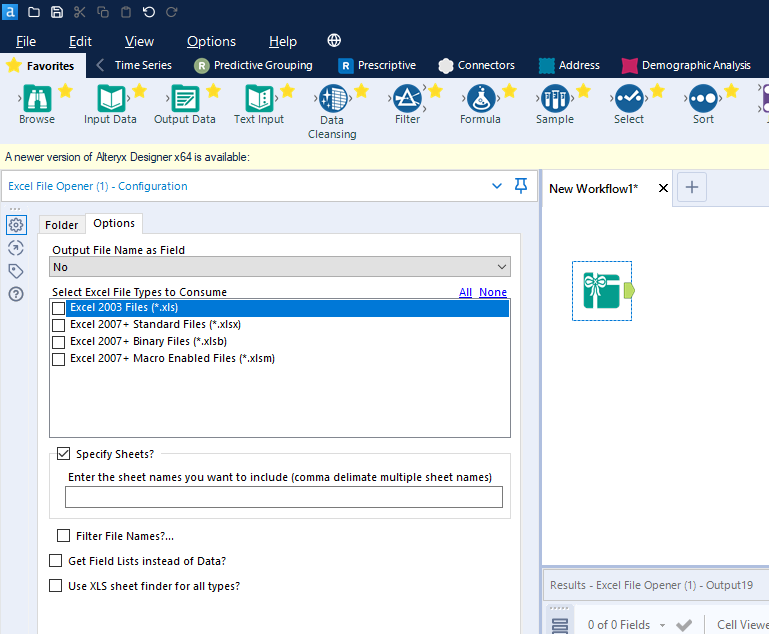This screenshot has width=769, height=634.
Task: Click the Excel File Opener node on canvas
Action: pyautogui.click(x=602, y=290)
